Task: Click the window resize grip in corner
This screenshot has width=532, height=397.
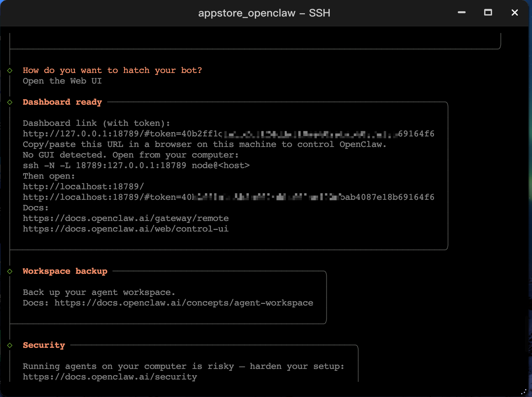Action: (523, 392)
